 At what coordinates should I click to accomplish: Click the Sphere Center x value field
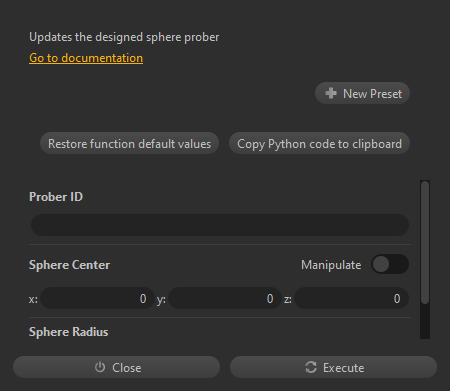click(97, 298)
